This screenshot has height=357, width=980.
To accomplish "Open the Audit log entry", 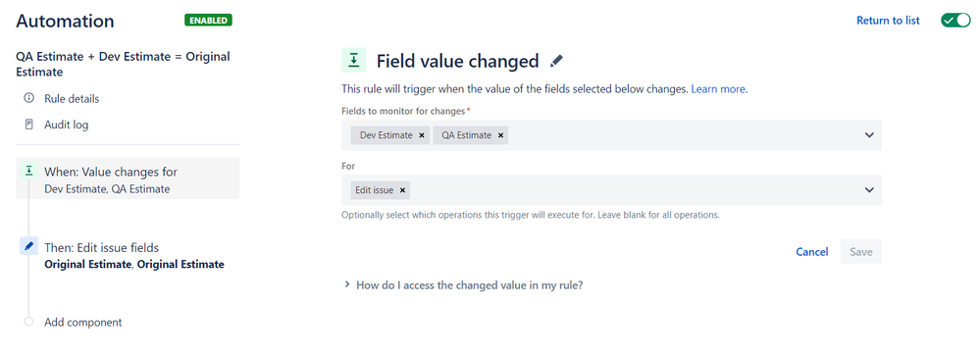I will click(67, 125).
